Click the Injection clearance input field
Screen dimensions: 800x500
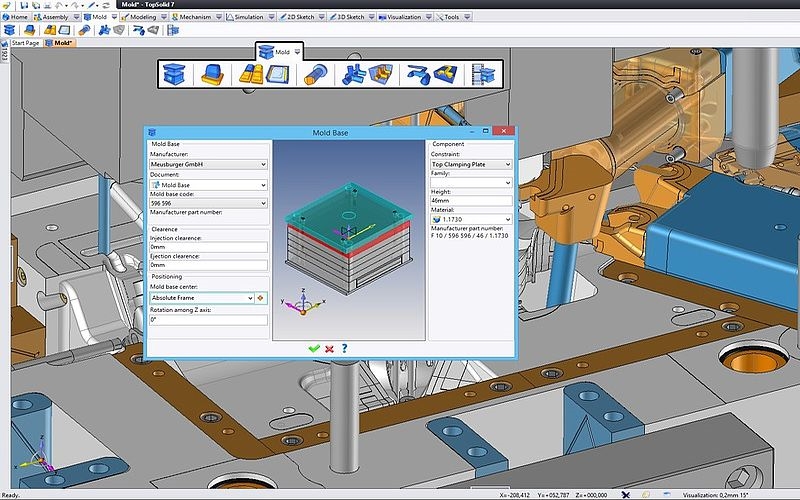tap(208, 247)
